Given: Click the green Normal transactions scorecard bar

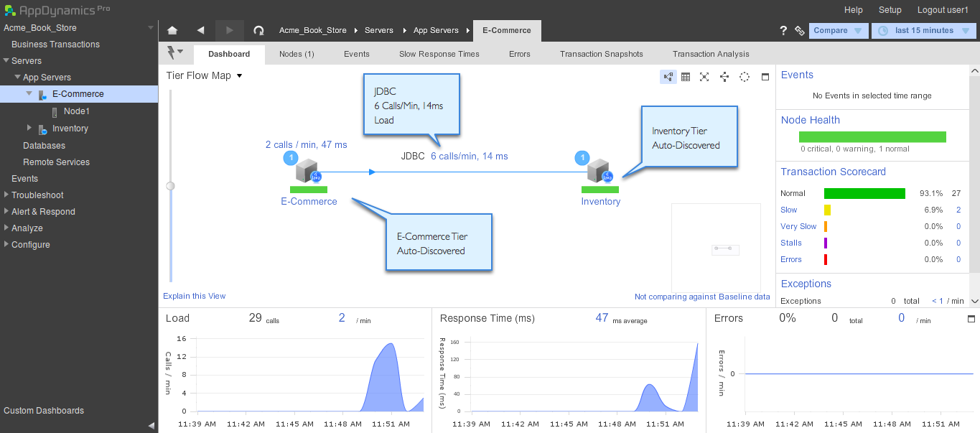Looking at the screenshot, I should pyautogui.click(x=864, y=193).
